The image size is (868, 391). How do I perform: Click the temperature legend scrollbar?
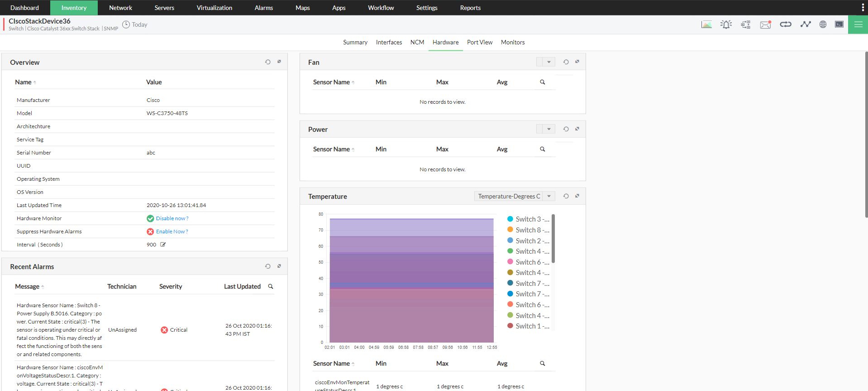point(553,239)
